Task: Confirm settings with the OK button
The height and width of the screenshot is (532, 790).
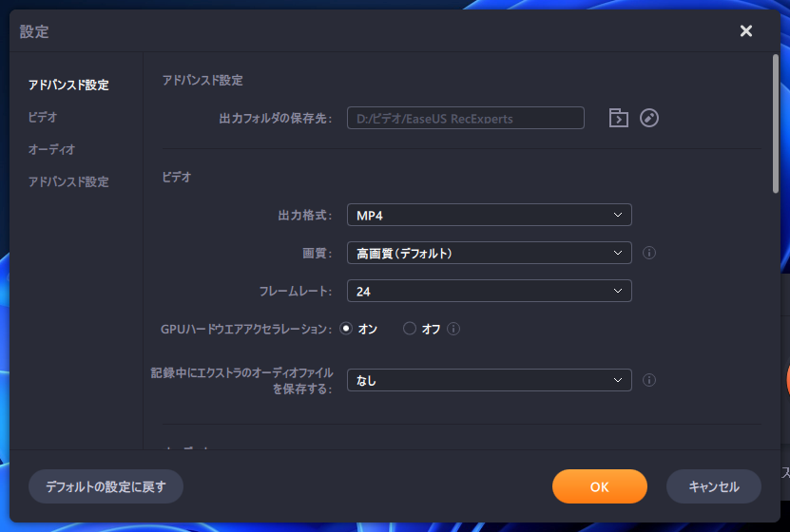Action: (600, 486)
